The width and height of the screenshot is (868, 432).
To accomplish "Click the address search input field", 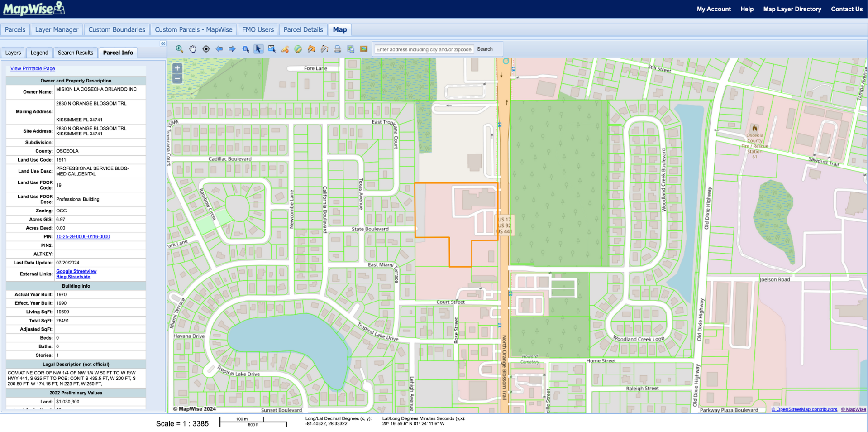I will pyautogui.click(x=423, y=49).
